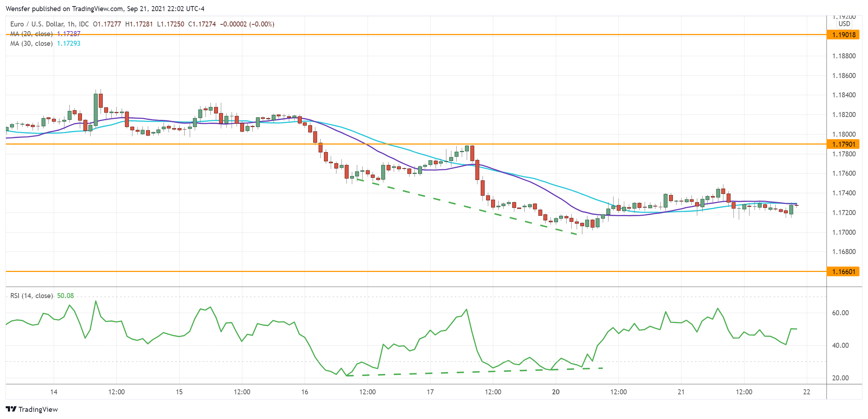Select the MA (20, close) indicator legend

(31, 34)
